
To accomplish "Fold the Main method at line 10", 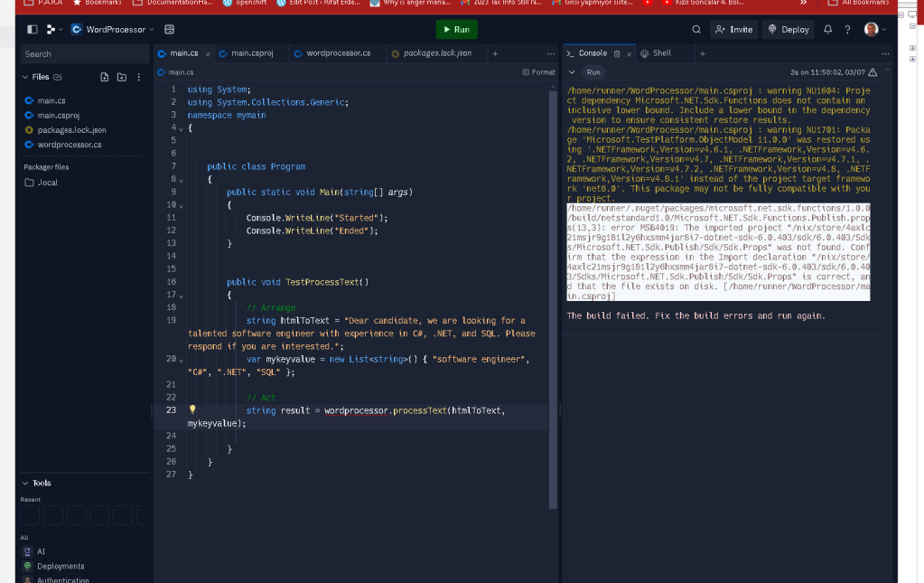I will (x=181, y=206).
